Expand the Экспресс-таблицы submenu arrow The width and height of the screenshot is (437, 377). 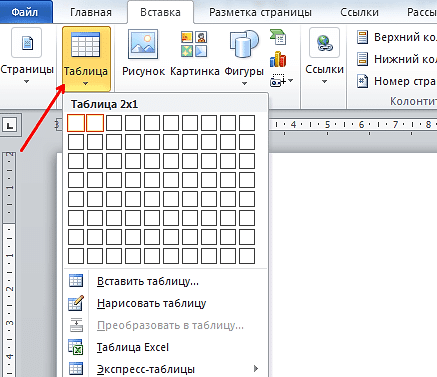click(x=256, y=368)
